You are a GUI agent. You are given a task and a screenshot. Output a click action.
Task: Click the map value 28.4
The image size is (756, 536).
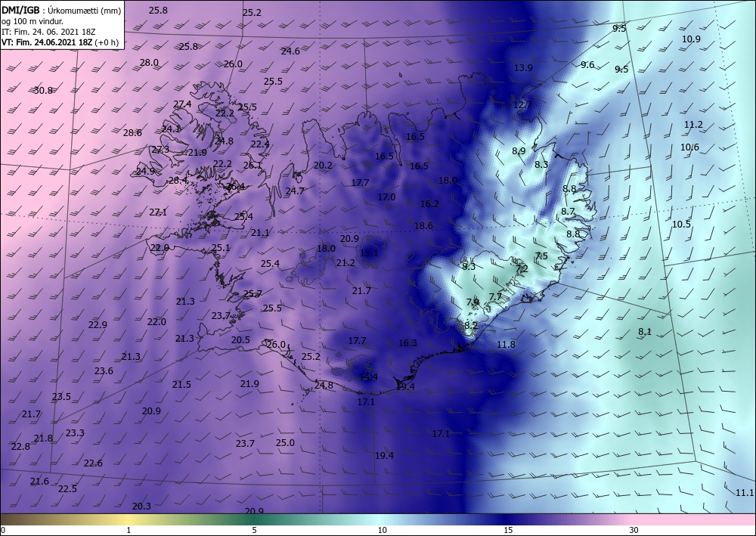(x=178, y=180)
